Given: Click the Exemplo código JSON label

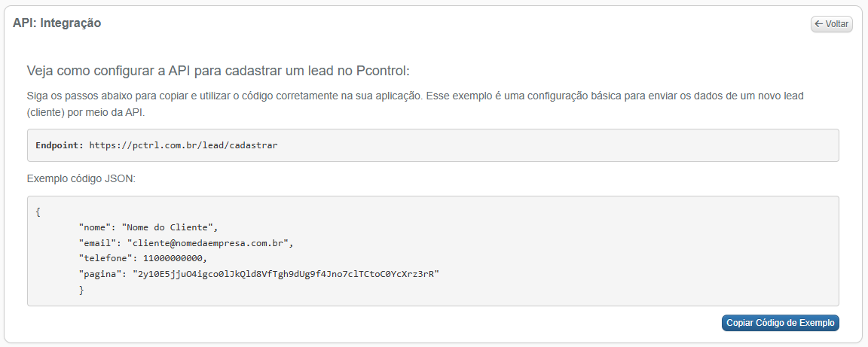Looking at the screenshot, I should [81, 178].
